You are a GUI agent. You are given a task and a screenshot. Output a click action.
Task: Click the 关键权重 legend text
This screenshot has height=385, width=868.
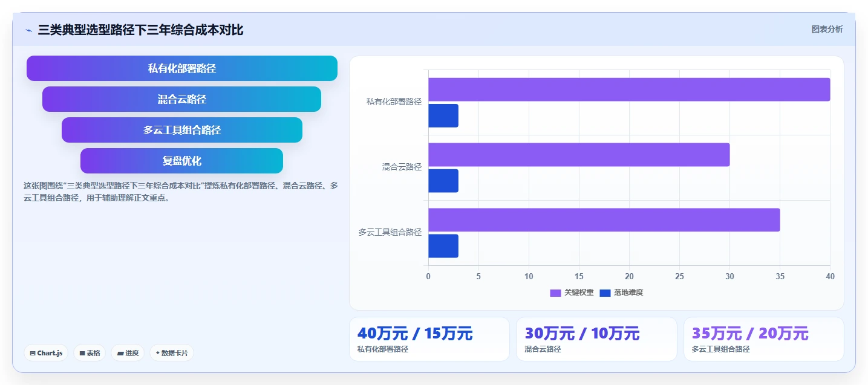pos(579,293)
